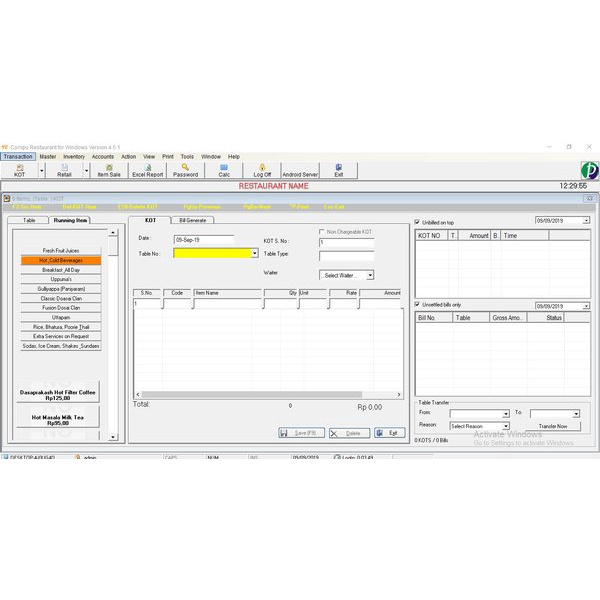Click the item grid horizontal scrollbar
The image size is (600, 600).
point(268,394)
